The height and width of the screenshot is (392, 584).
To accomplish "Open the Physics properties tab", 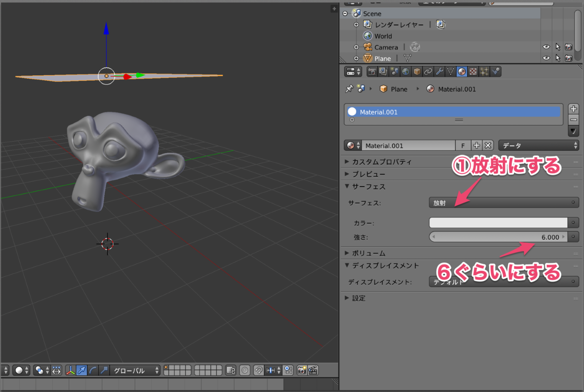I will (x=495, y=71).
